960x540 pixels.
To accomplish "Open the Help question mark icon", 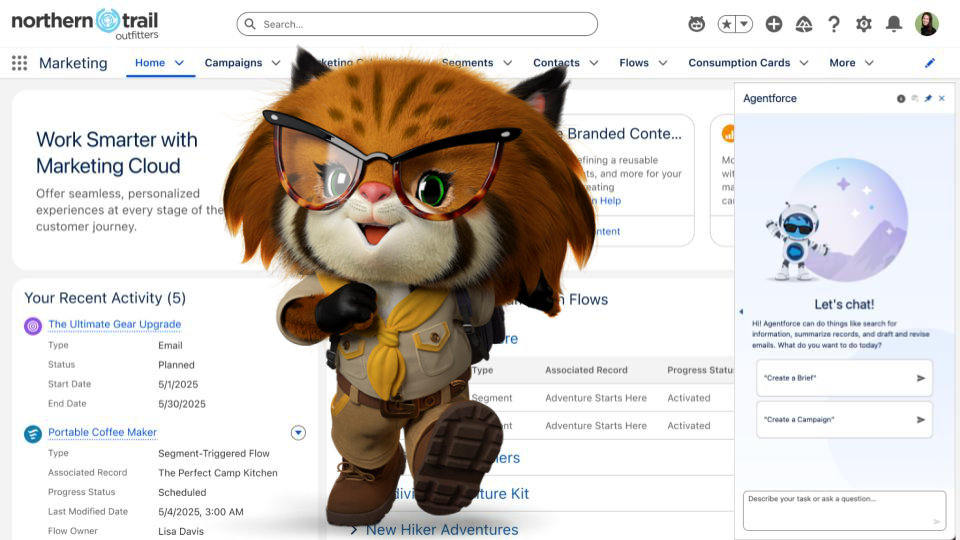I will 834,24.
